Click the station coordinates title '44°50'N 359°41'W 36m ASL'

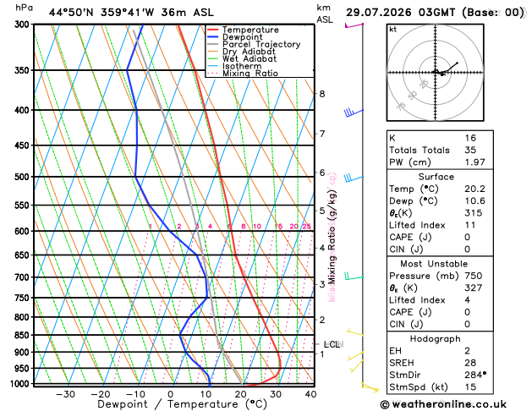[x=131, y=13]
